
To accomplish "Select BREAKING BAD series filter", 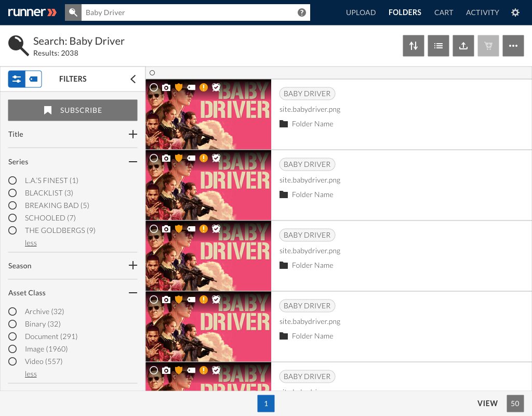I will (x=12, y=205).
